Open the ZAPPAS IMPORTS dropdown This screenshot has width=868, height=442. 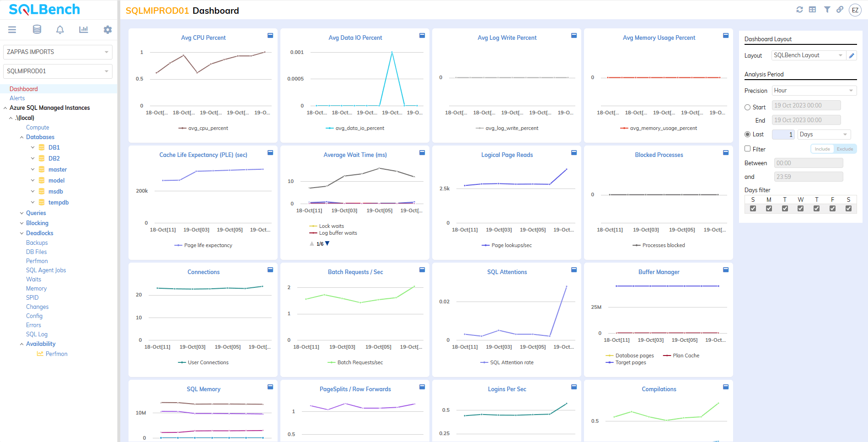(58, 52)
